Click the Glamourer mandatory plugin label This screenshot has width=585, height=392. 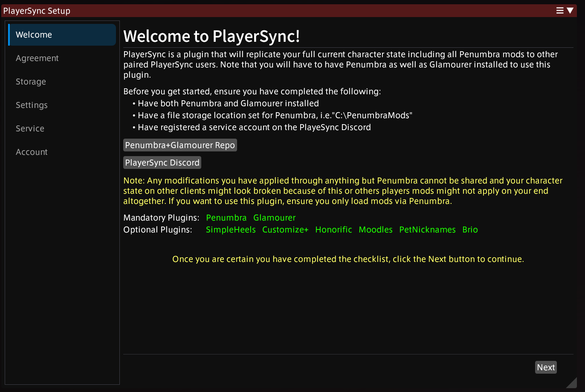point(274,218)
